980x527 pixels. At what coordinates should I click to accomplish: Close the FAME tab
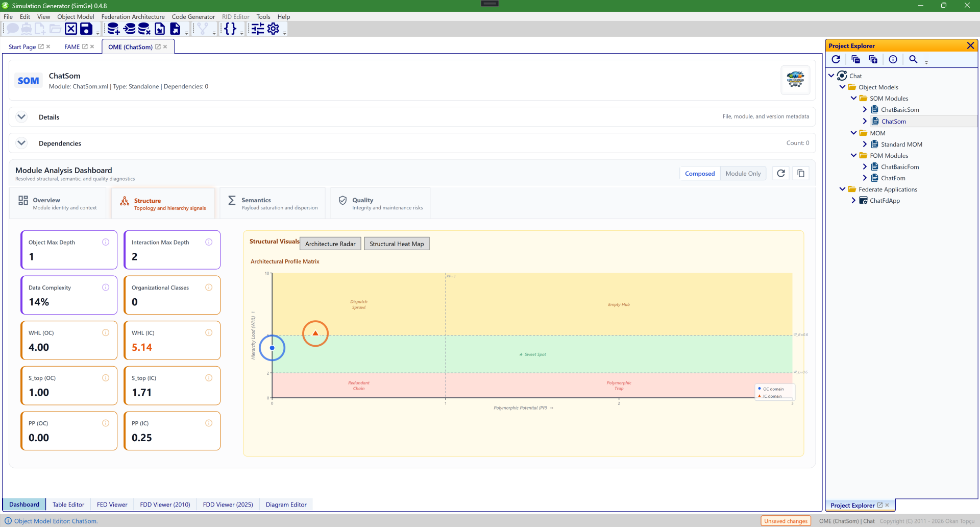point(92,46)
